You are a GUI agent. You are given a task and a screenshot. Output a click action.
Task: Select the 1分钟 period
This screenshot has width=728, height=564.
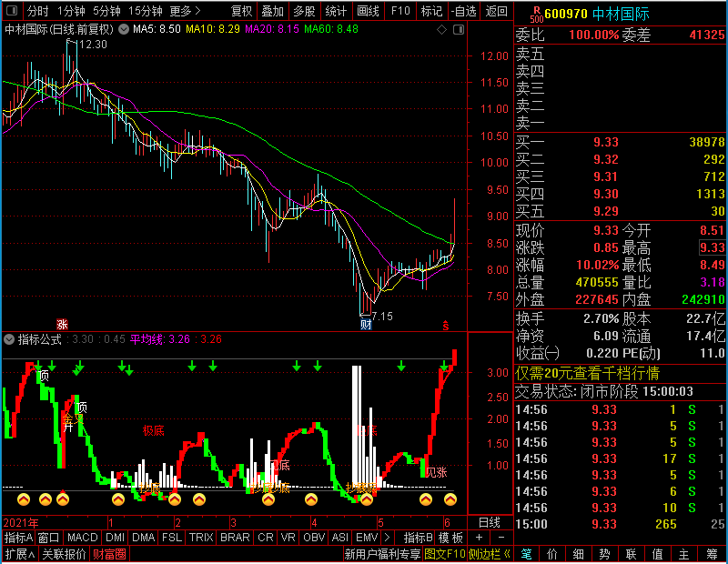point(71,11)
